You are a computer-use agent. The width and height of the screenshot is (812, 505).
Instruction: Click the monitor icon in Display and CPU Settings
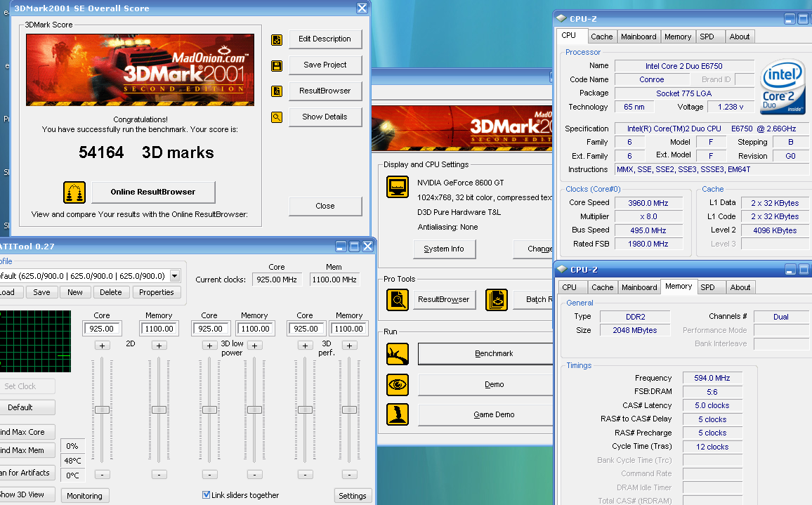398,187
